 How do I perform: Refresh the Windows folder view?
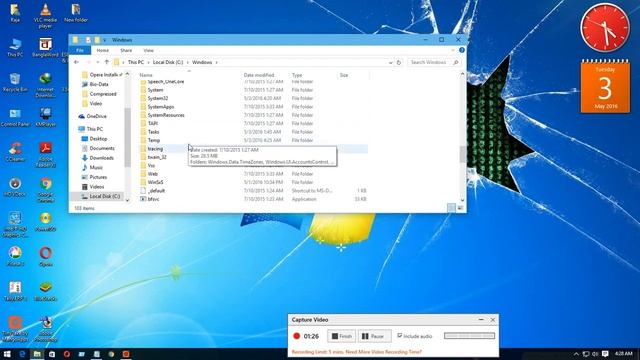pos(399,62)
